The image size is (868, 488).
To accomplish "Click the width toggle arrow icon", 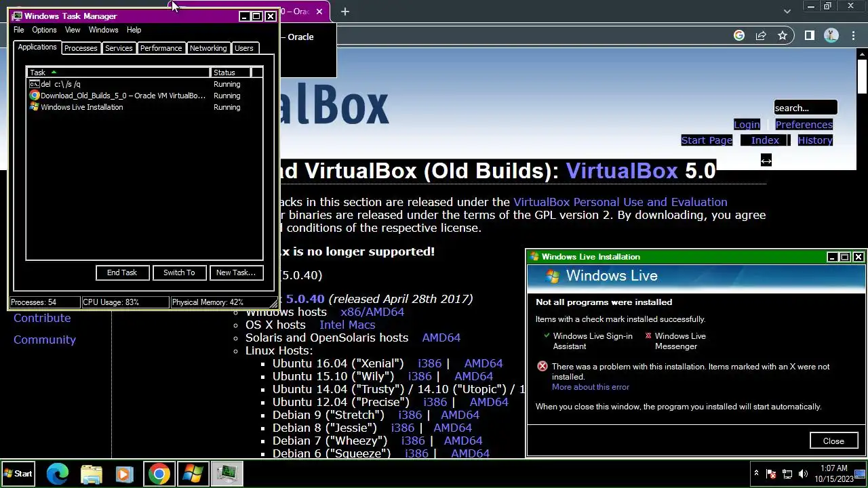I will pyautogui.click(x=766, y=161).
